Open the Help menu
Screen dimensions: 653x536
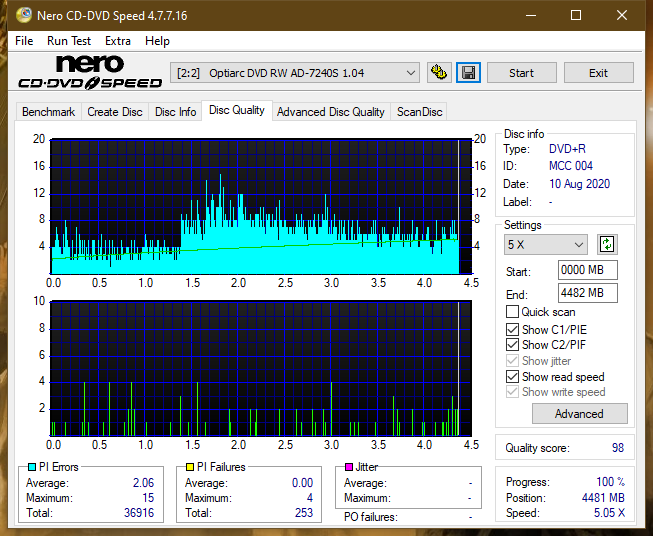click(157, 41)
